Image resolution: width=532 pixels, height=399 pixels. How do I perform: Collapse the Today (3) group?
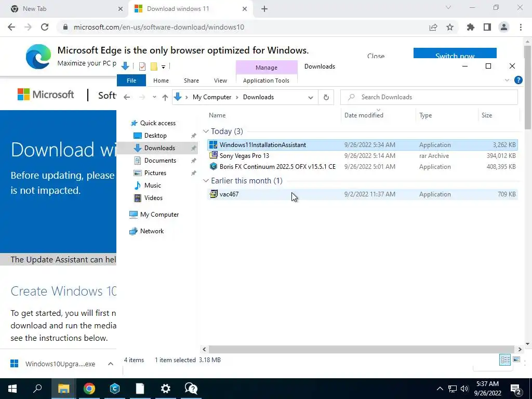(x=206, y=131)
